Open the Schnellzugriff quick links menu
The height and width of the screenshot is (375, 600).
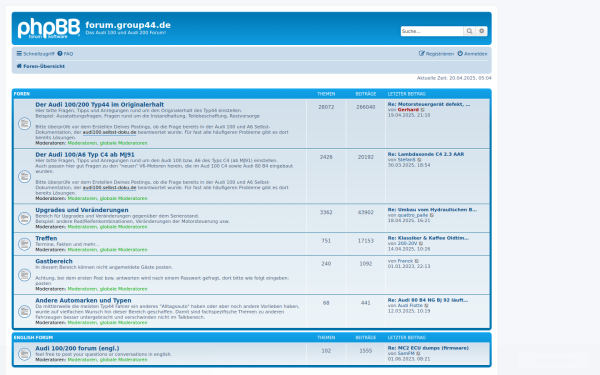(35, 54)
